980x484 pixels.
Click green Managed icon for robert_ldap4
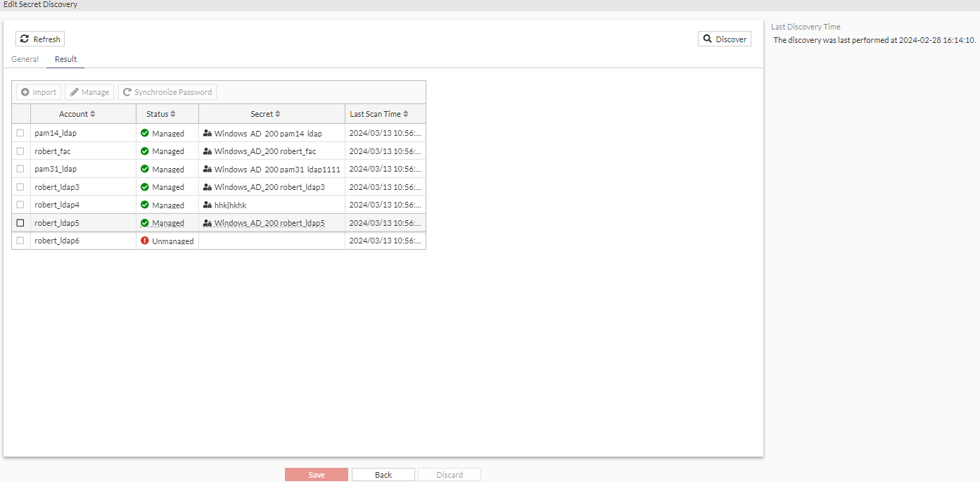(x=145, y=205)
